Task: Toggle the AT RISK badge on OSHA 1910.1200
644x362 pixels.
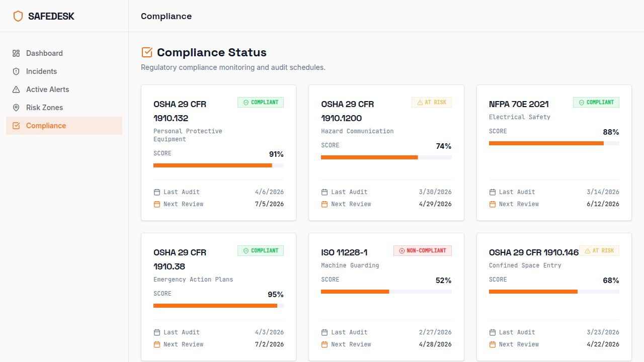Action: tap(431, 102)
